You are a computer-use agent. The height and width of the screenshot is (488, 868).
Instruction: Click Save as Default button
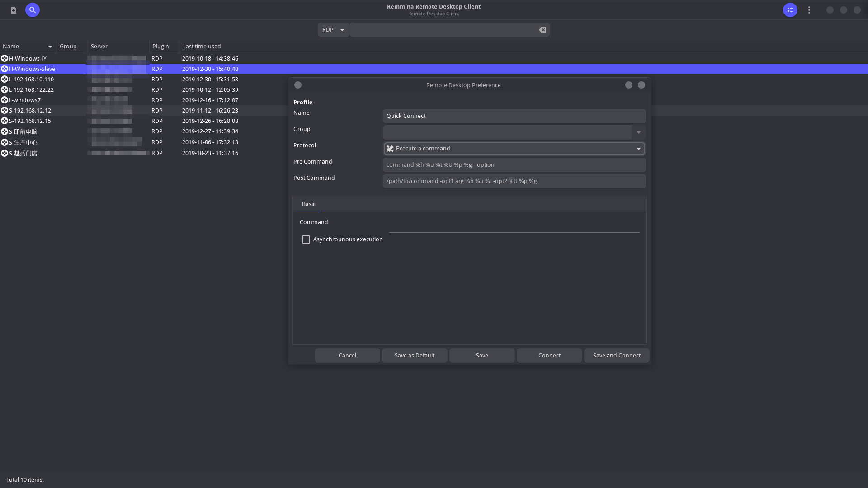(x=415, y=356)
